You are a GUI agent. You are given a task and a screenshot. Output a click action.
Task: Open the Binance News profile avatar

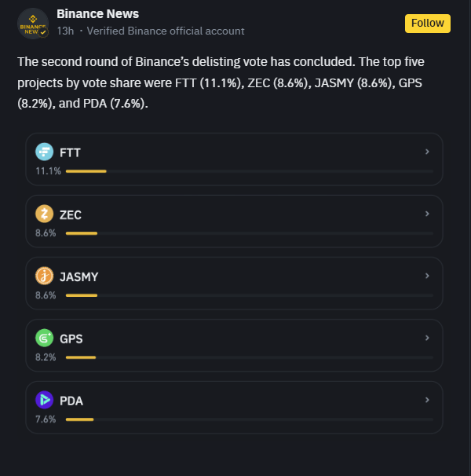pyautogui.click(x=33, y=24)
